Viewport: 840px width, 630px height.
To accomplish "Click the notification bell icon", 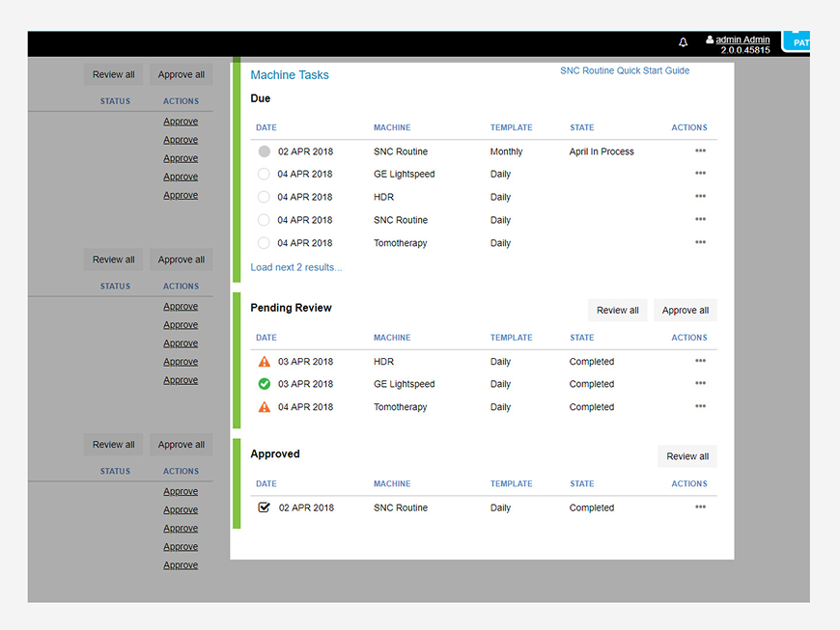I will [x=683, y=42].
